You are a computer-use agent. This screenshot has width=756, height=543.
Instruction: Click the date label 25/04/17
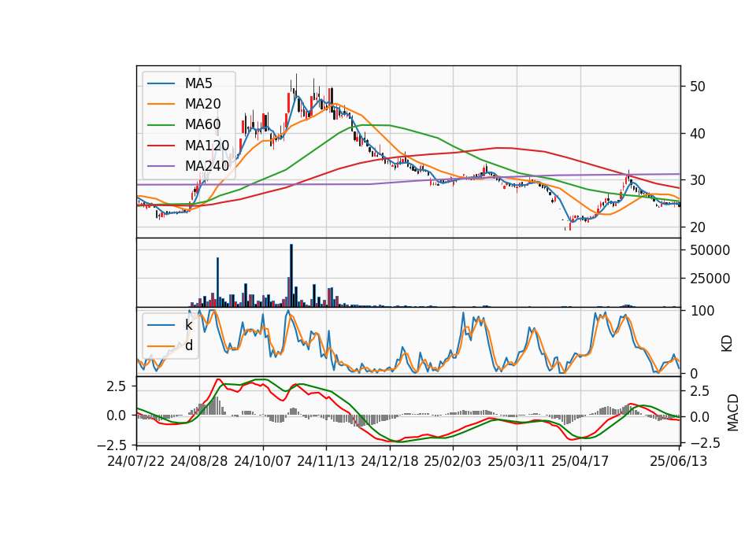[580, 461]
